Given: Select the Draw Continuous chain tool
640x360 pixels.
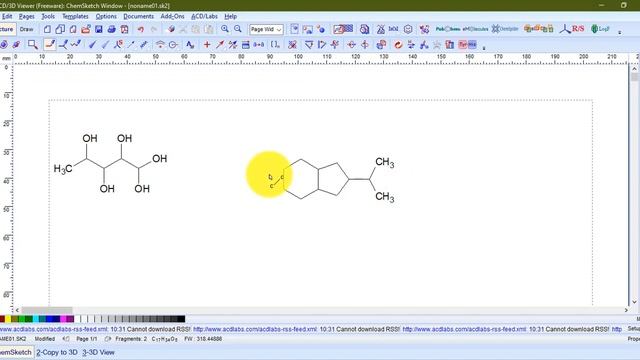Looking at the screenshot, I should (63, 44).
